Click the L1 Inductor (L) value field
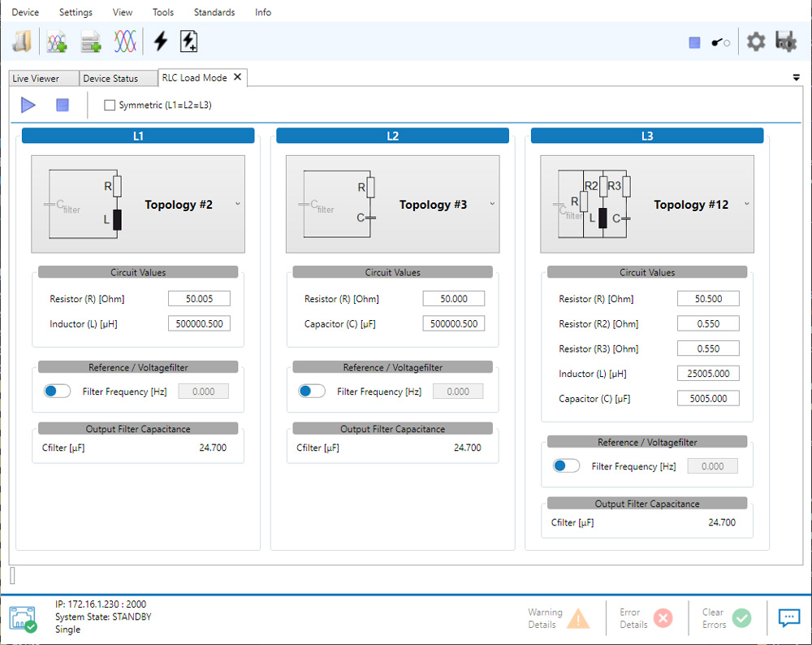The height and width of the screenshot is (645, 812). pyautogui.click(x=199, y=324)
